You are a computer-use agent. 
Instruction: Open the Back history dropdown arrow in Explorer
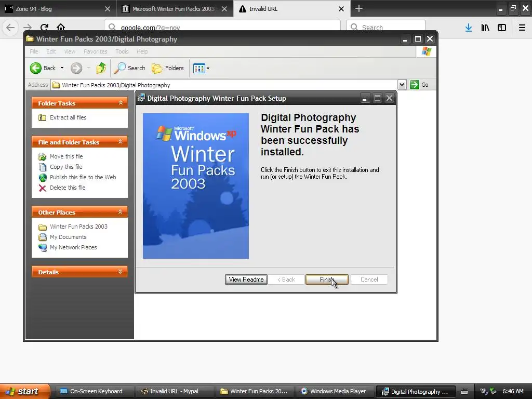click(x=62, y=68)
